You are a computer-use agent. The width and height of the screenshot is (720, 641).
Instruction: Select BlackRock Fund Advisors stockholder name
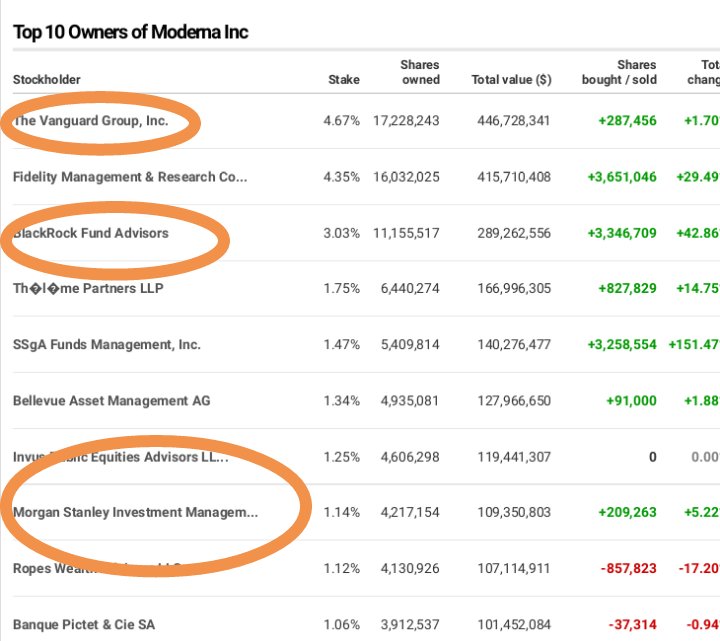tap(91, 233)
